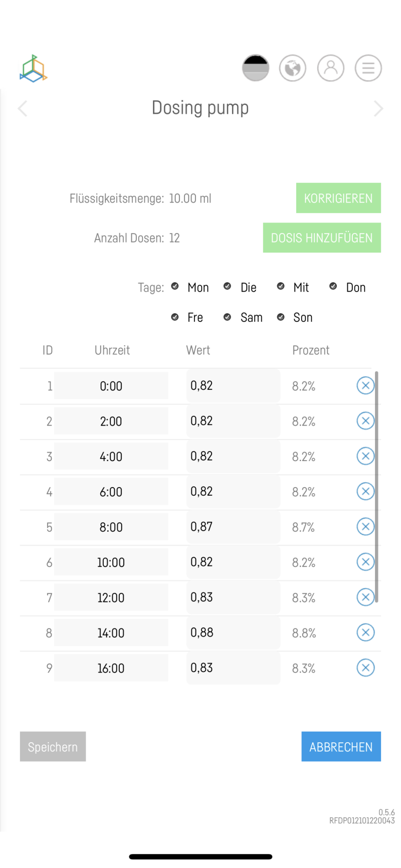This screenshot has width=401, height=868.
Task: Click the black and grey theme circle icon
Action: click(x=256, y=68)
